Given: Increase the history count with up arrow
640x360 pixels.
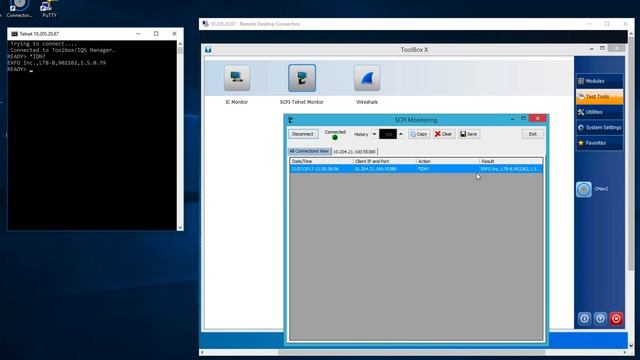Looking at the screenshot, I should click(400, 134).
